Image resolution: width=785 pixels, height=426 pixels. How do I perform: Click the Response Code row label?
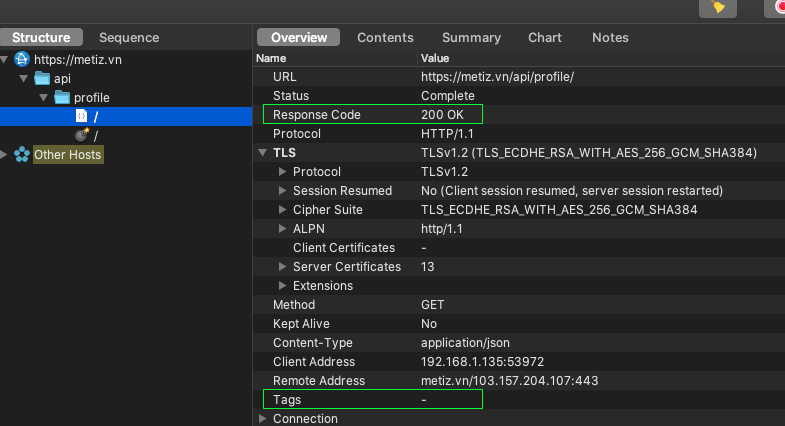[x=316, y=115]
